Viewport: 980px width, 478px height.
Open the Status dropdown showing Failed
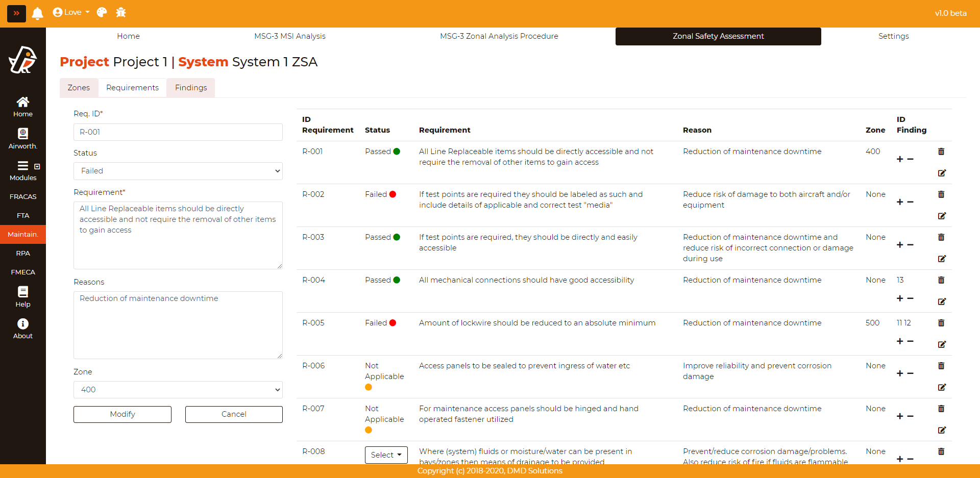click(x=178, y=171)
